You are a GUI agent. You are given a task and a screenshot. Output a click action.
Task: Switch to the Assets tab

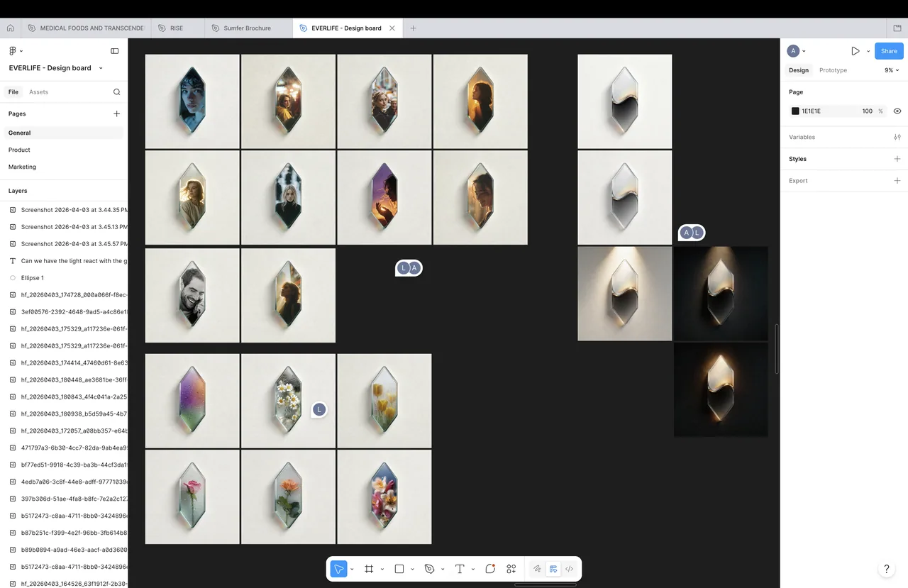38,92
